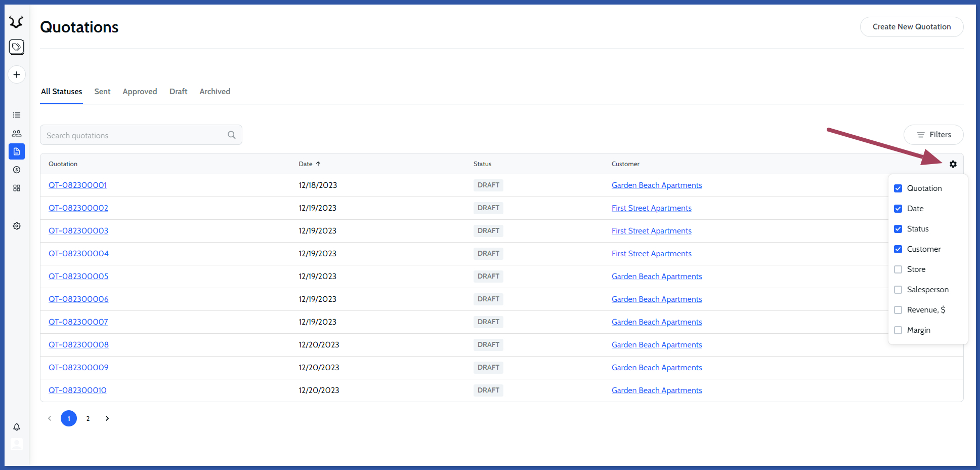
Task: Switch to the Archived tab
Action: point(215,92)
